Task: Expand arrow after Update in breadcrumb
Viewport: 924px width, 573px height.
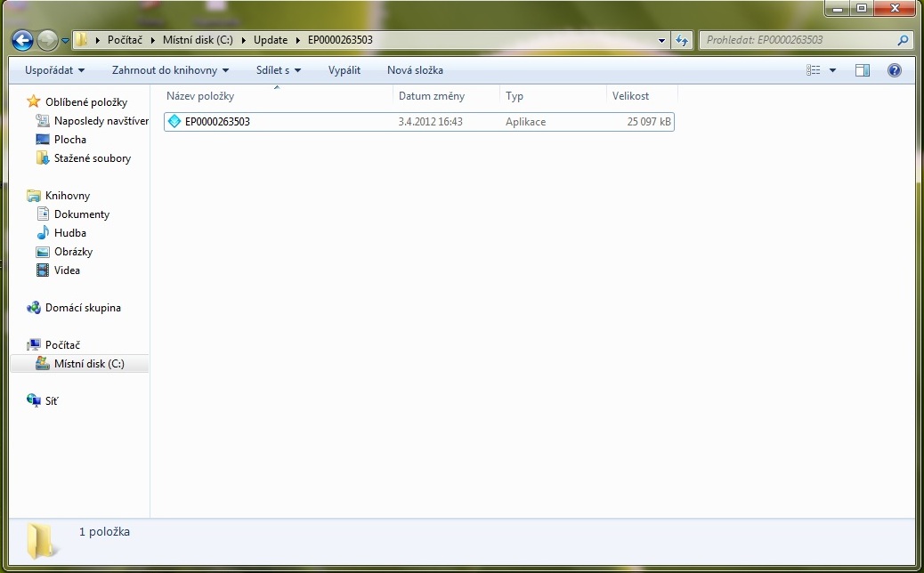Action: (x=298, y=40)
